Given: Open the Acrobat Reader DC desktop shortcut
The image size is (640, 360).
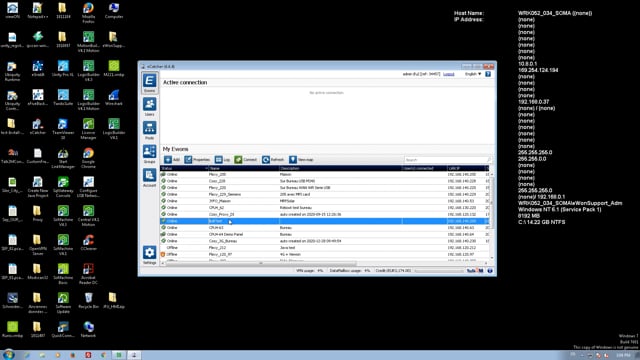Looking at the screenshot, I should [88, 273].
